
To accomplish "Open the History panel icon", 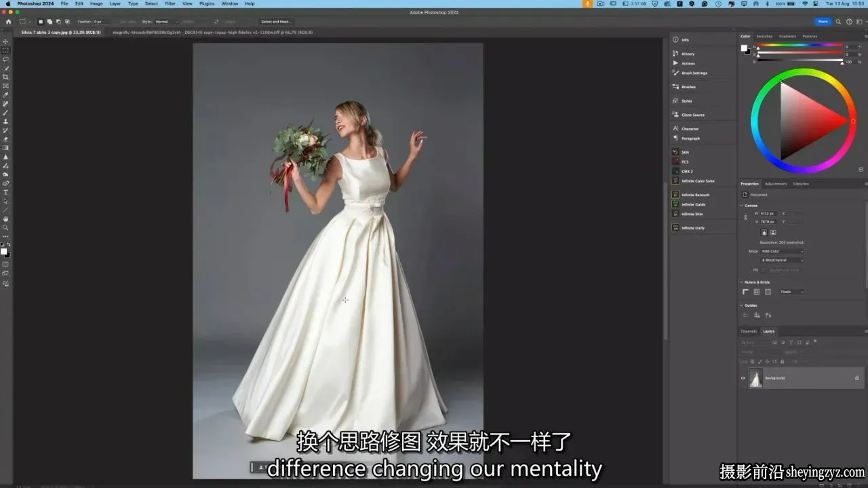I will [675, 54].
